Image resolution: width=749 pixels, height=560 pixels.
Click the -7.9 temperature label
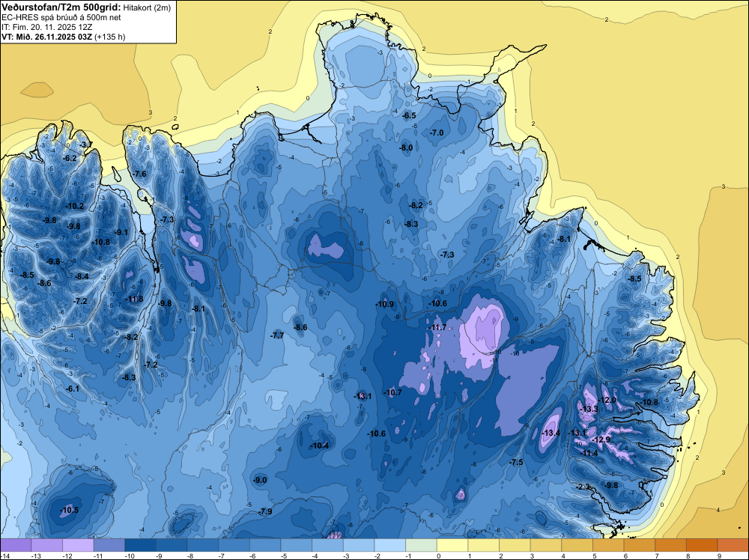[265, 512]
